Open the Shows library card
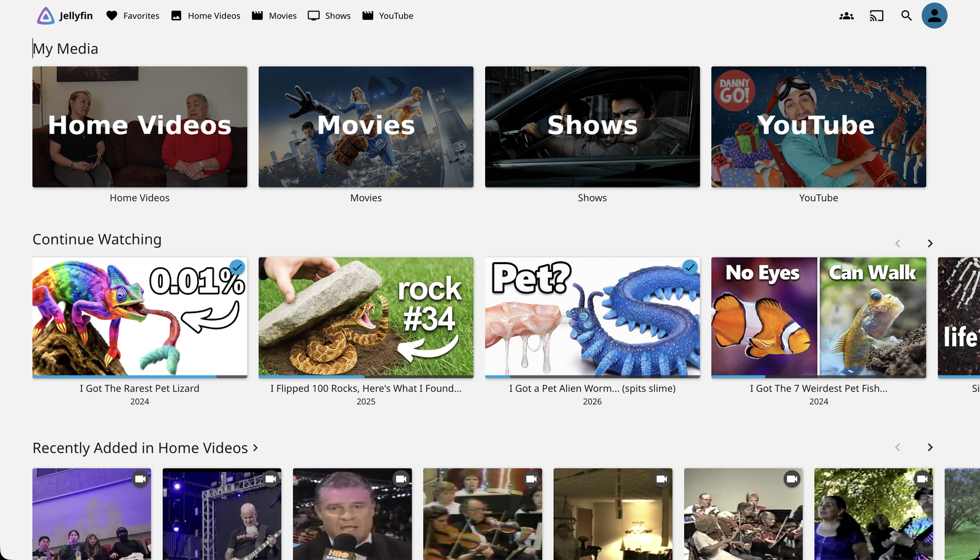Screen dimensions: 980x560 coord(592,127)
